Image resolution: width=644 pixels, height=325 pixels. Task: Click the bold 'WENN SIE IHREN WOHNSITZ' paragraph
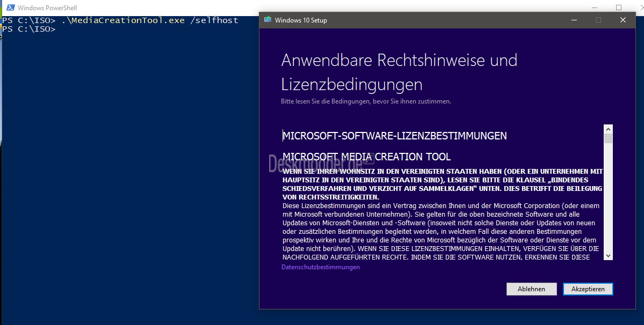coord(443,184)
